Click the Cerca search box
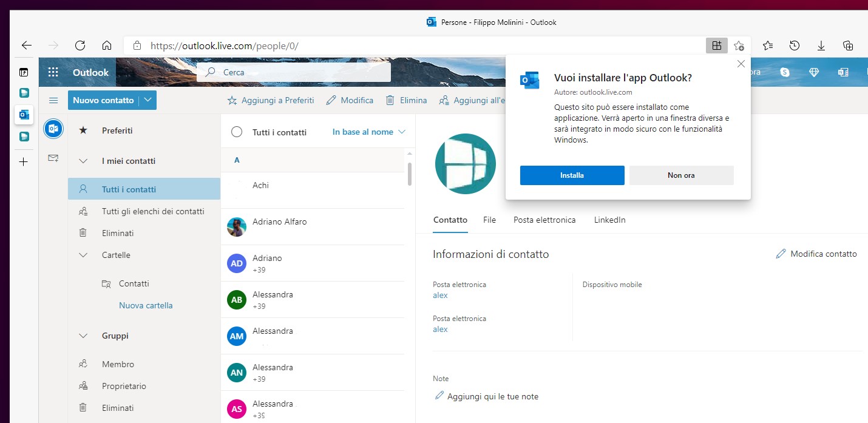Screen dimensions: 868x423 pyautogui.click(x=293, y=72)
